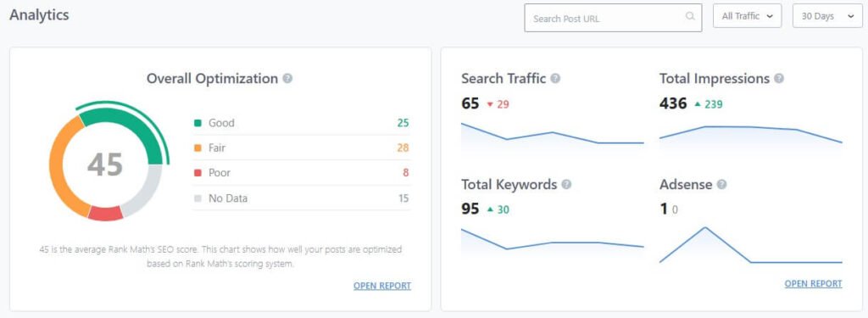This screenshot has width=868, height=318.
Task: Click the Adsense sparkline chart
Action: click(x=751, y=245)
